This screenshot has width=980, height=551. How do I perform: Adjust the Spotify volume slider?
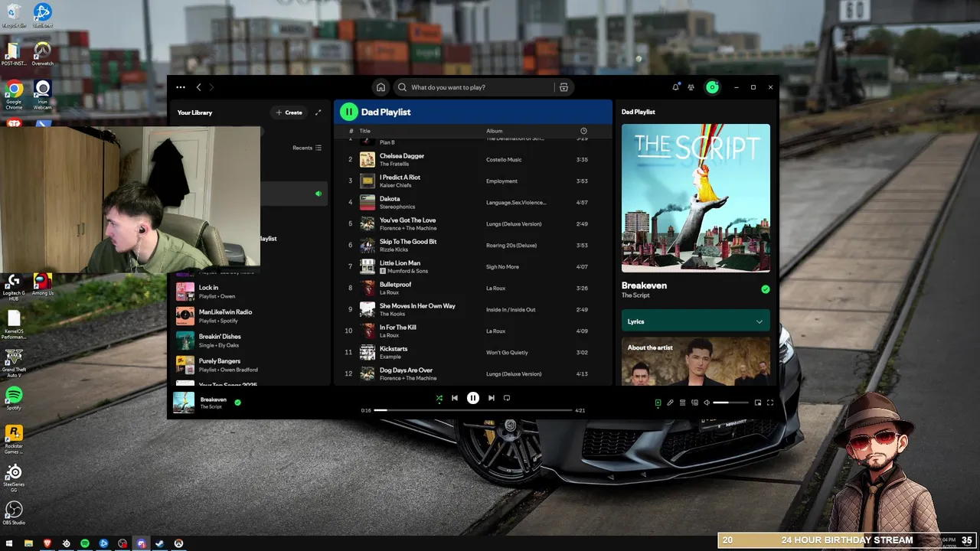tap(731, 403)
